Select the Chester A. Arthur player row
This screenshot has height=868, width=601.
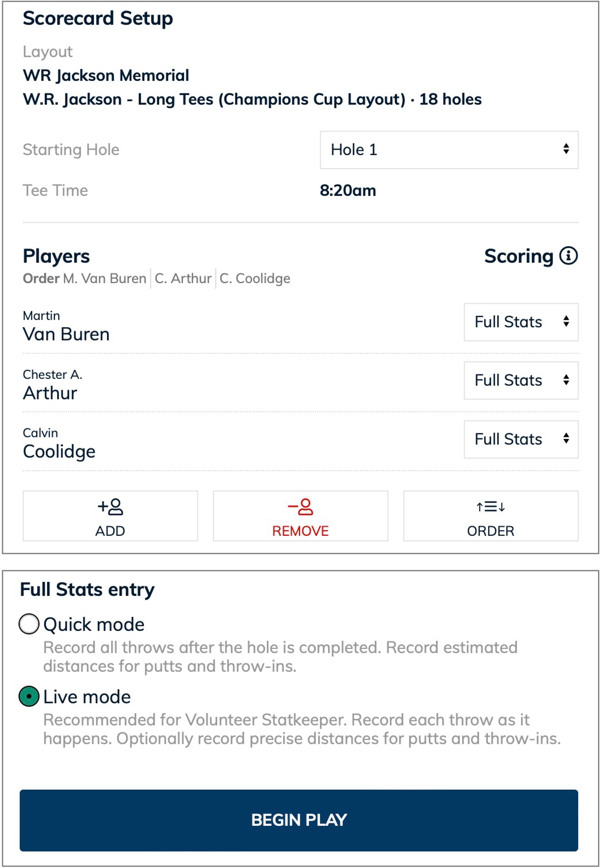300,383
